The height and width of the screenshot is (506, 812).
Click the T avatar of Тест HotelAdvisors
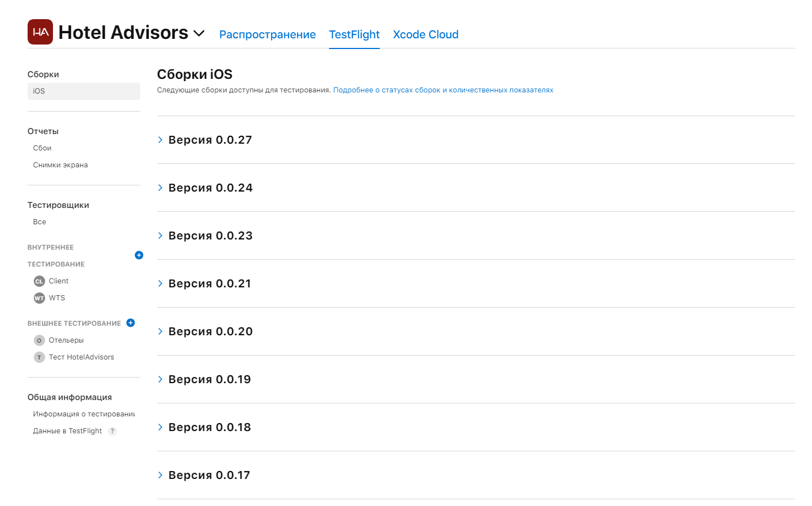[39, 357]
